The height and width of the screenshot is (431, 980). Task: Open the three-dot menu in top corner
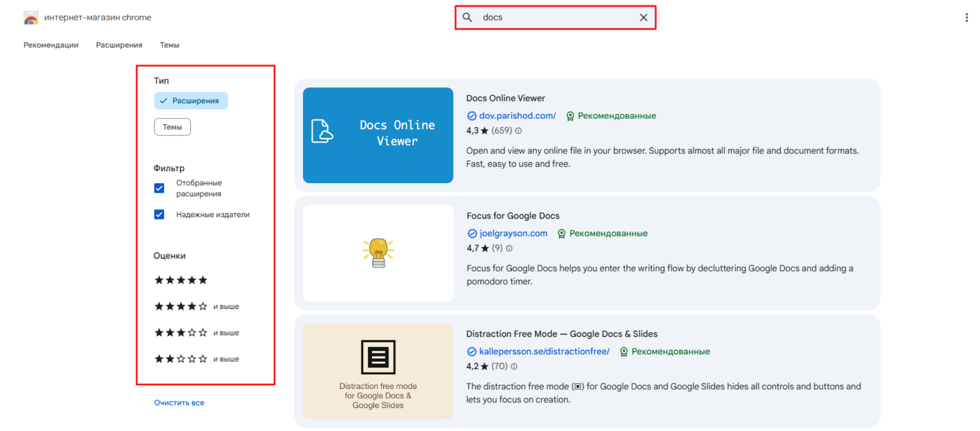tap(967, 18)
